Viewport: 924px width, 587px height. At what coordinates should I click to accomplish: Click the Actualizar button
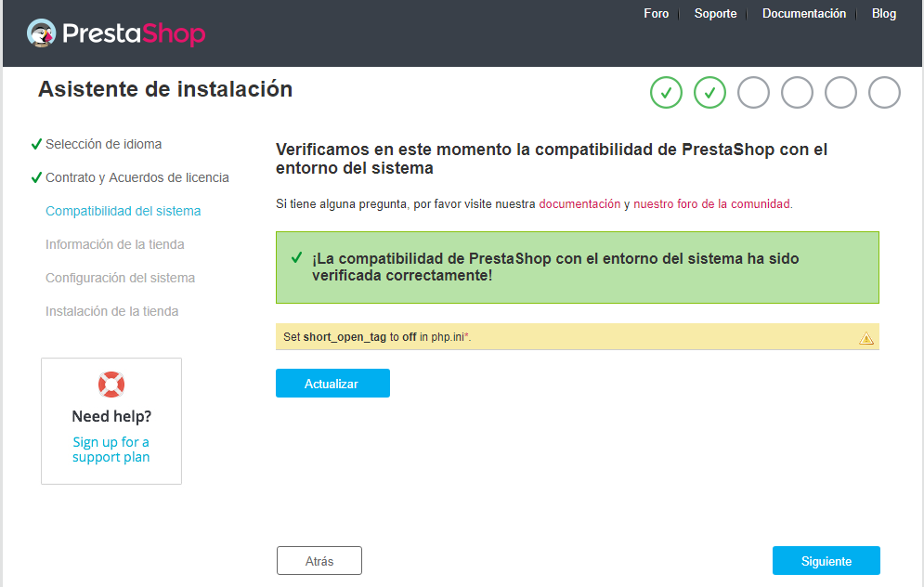pyautogui.click(x=332, y=383)
